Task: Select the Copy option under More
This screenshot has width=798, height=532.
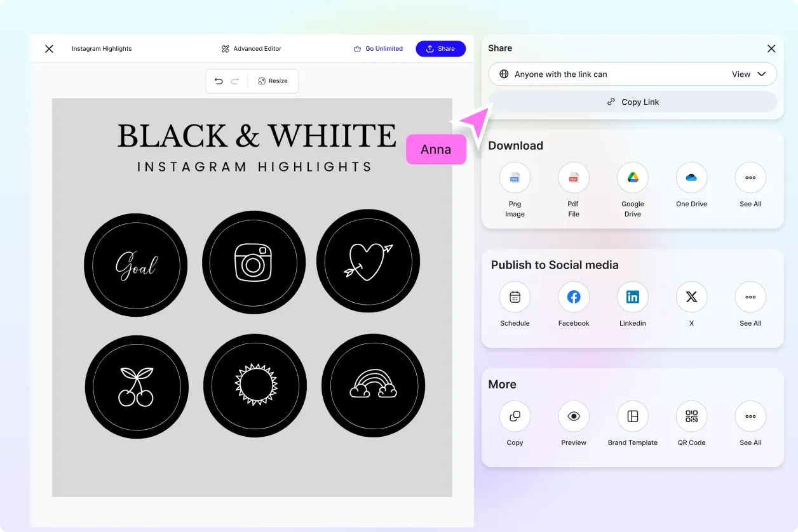Action: point(515,416)
